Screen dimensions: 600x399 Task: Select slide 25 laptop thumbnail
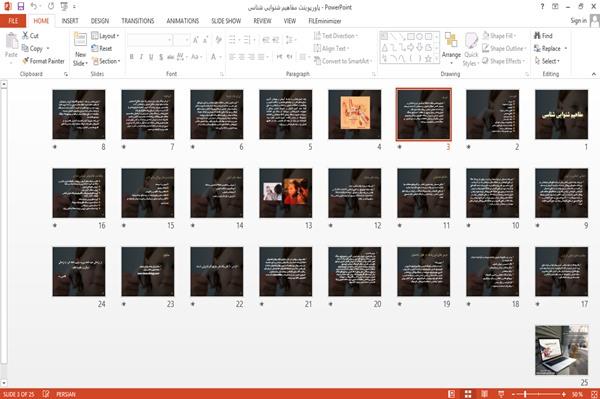(x=561, y=350)
